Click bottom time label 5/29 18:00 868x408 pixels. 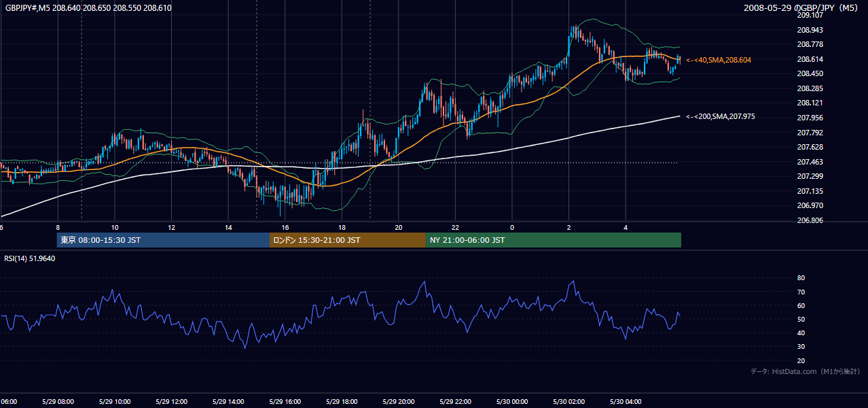[x=342, y=402]
